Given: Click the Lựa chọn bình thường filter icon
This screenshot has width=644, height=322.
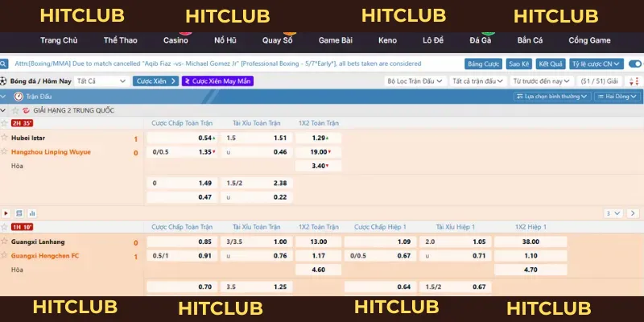Looking at the screenshot, I should point(519,97).
